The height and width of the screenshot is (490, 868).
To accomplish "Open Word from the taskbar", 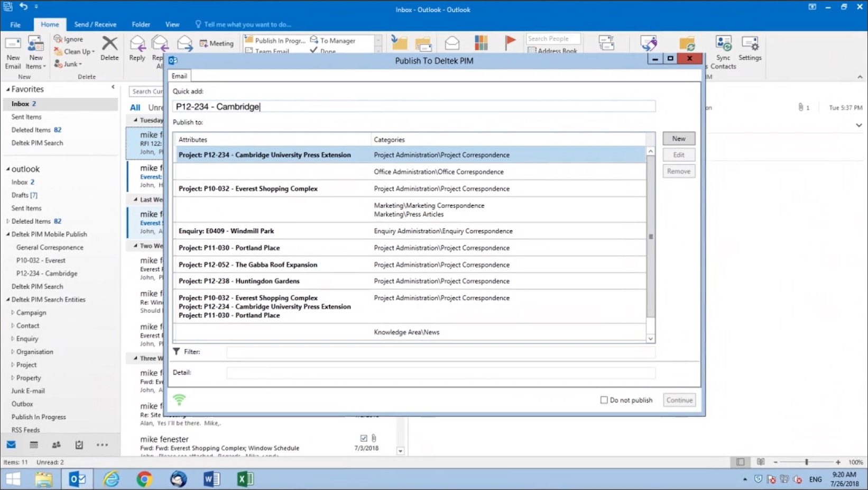I will (x=211, y=479).
